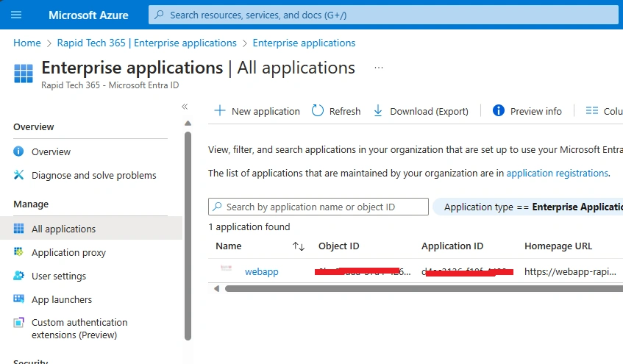Open the Overview menu item
The height and width of the screenshot is (364, 623).
(x=51, y=151)
